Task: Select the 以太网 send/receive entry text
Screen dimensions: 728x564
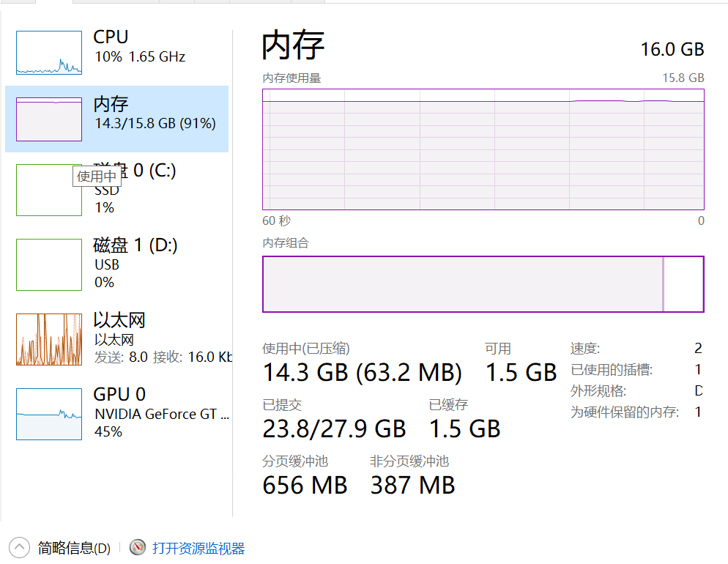Action: point(163,357)
